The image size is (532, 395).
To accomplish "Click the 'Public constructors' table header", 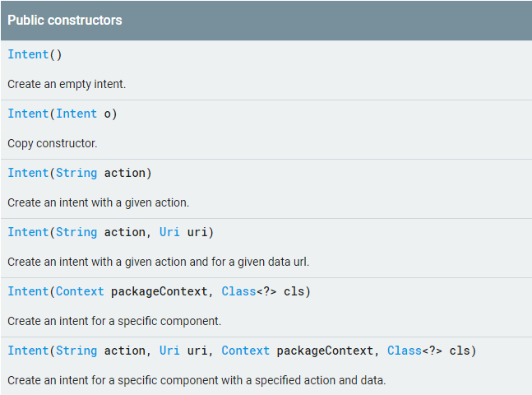I will tap(65, 20).
